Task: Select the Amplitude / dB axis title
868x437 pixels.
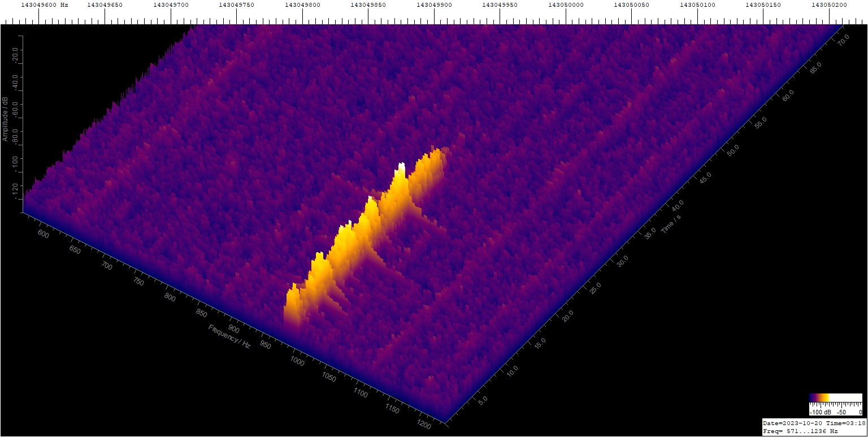Action: [5, 119]
